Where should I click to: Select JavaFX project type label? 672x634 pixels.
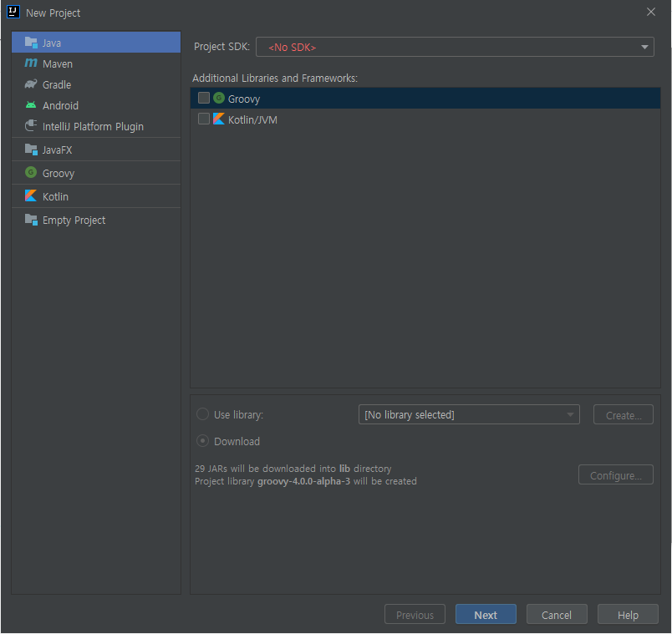pyautogui.click(x=57, y=150)
